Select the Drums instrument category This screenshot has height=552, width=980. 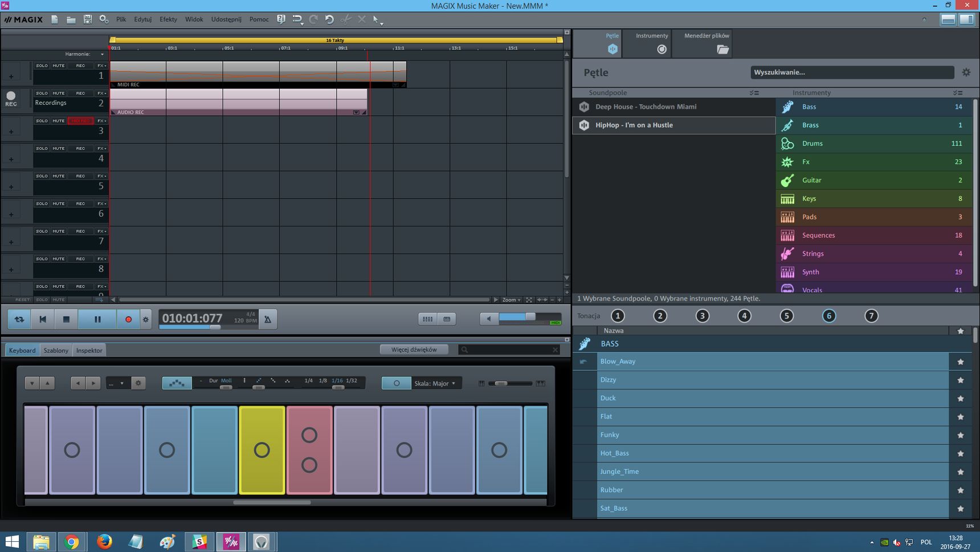click(875, 144)
